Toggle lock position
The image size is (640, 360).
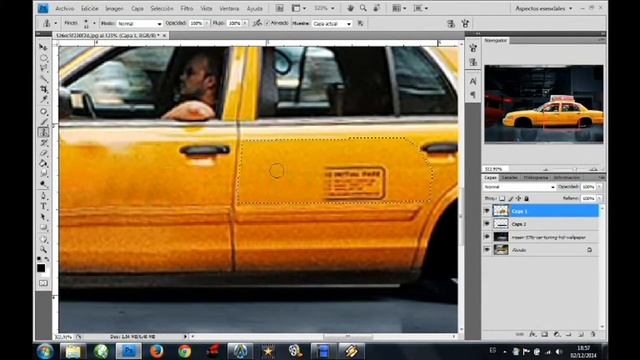(x=518, y=198)
